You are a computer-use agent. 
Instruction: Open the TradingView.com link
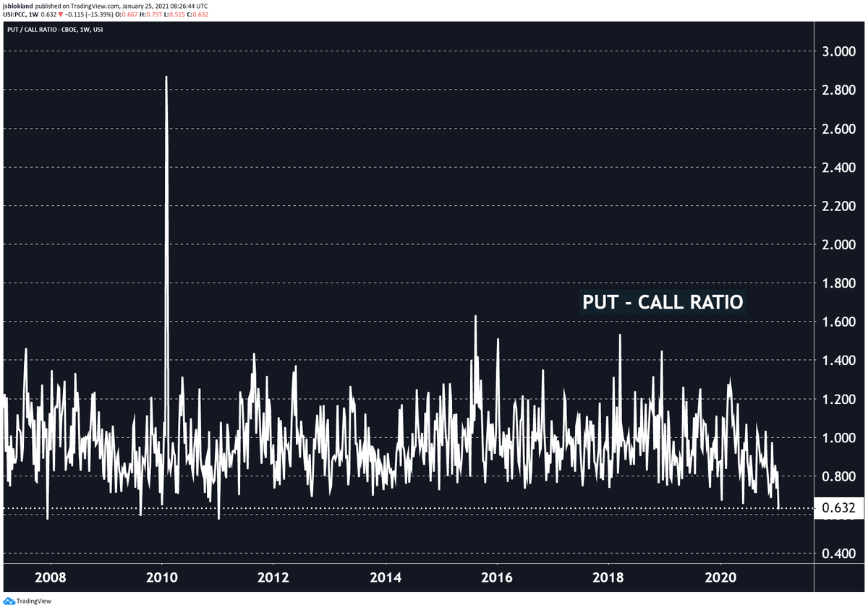point(94,5)
